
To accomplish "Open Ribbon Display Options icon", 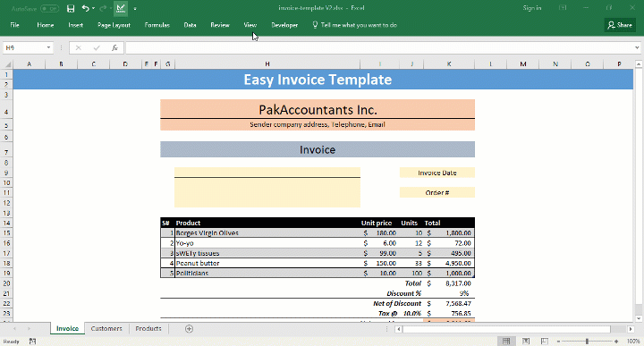I will (x=563, y=8).
